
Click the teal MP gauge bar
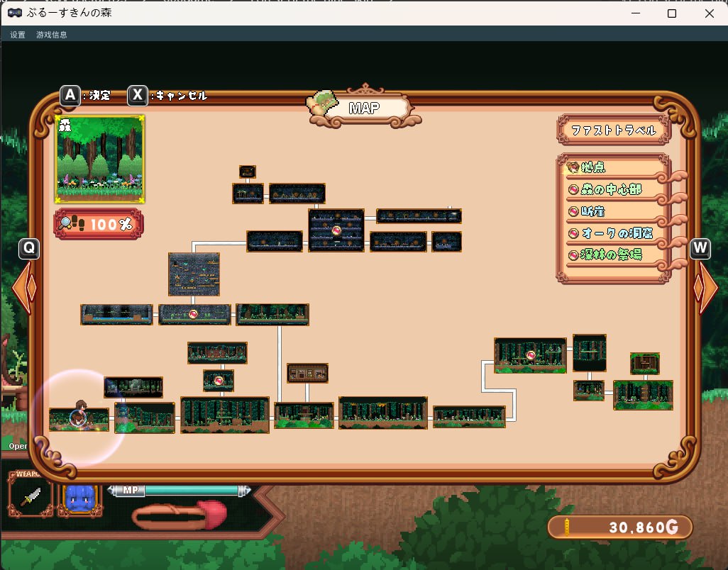pos(190,491)
